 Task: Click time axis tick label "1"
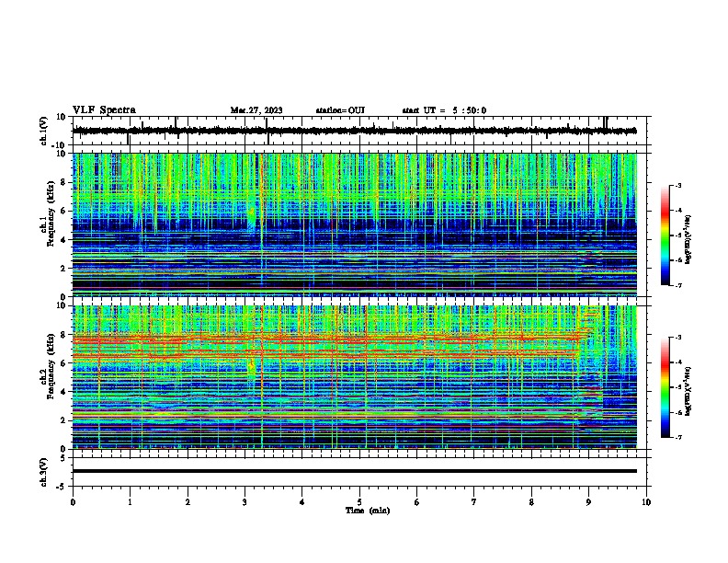pos(130,502)
